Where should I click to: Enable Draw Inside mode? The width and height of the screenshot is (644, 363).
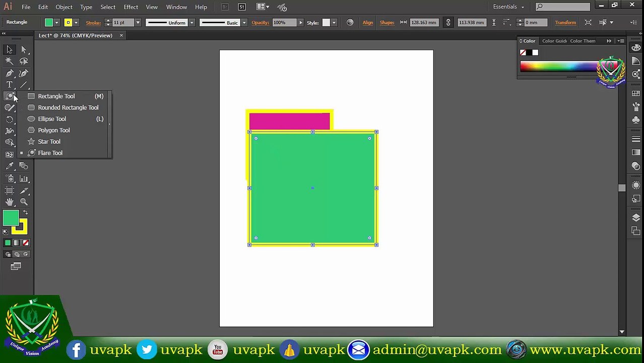coord(26,255)
